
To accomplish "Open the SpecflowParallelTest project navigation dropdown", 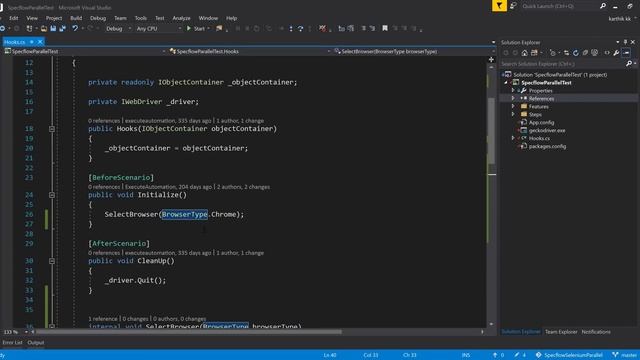I will [x=164, y=51].
